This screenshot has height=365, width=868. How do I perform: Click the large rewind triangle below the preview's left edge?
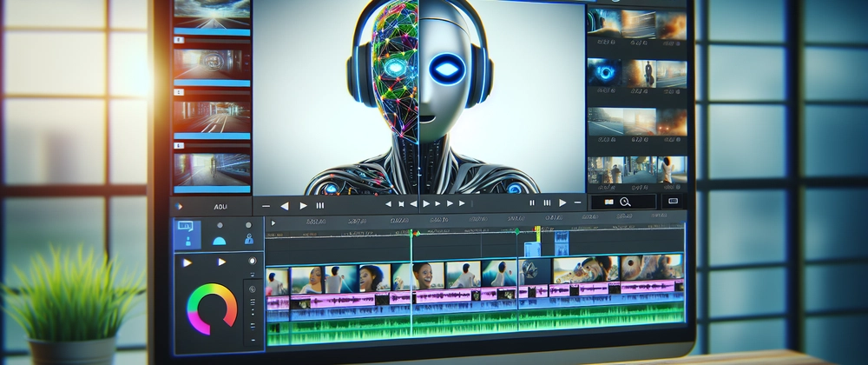(285, 206)
